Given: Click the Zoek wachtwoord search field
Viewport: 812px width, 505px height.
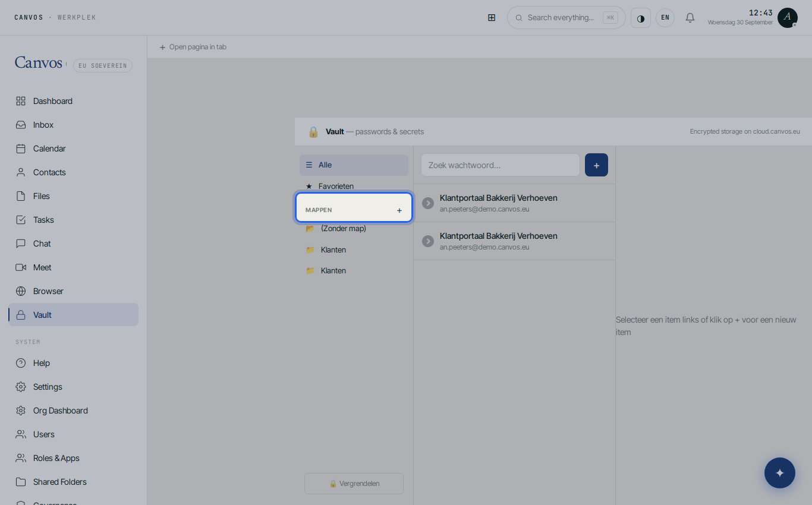Looking at the screenshot, I should point(501,165).
